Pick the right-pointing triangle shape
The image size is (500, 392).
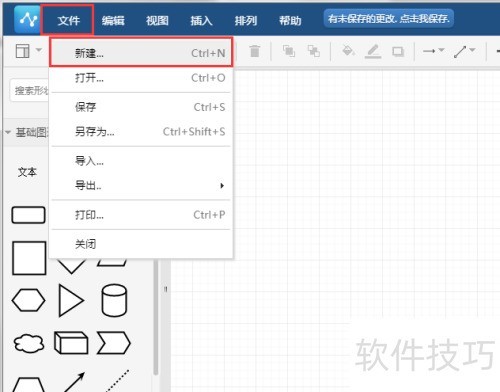[70, 300]
